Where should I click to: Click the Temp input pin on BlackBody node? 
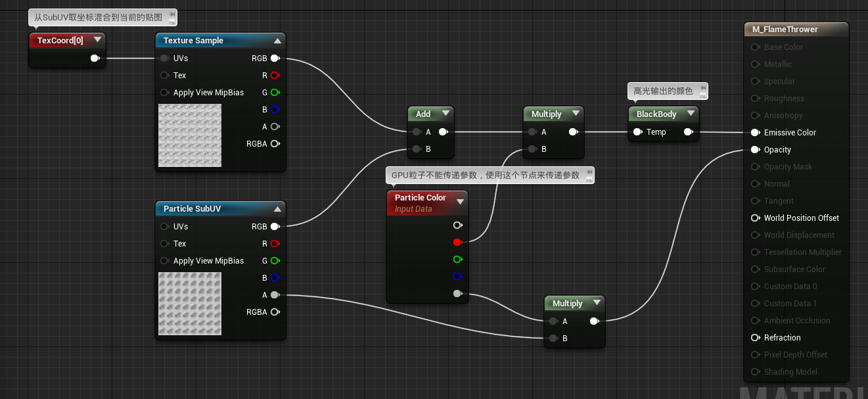[637, 131]
